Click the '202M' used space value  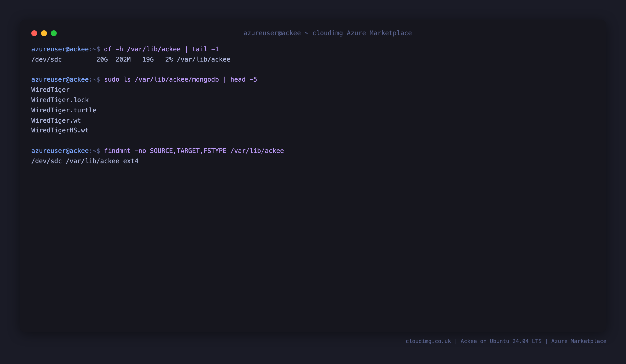[x=123, y=60]
